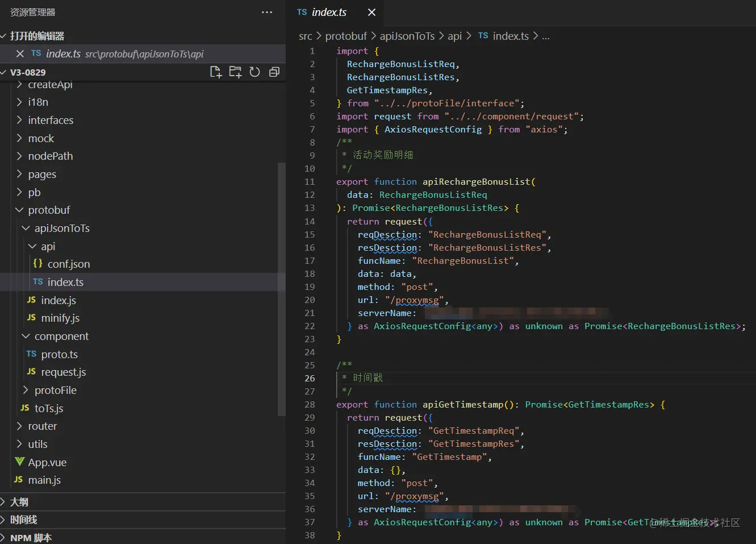This screenshot has height=544, width=756.
Task: Click the protobuf breadcrumb segment
Action: click(x=346, y=36)
